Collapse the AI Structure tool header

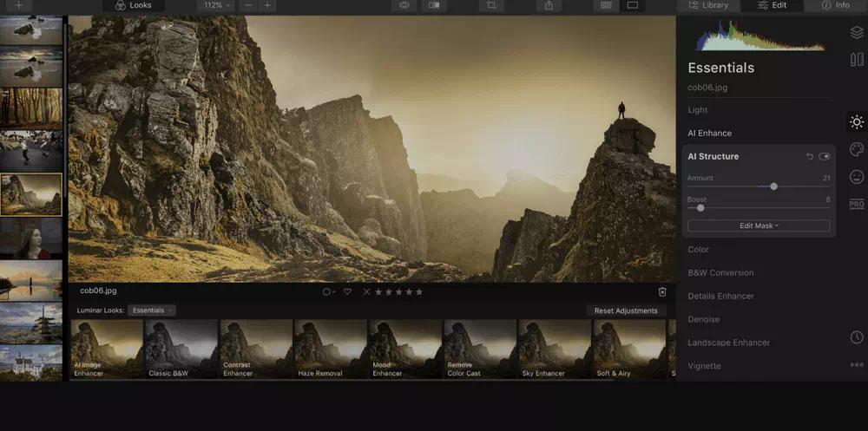[x=713, y=157]
